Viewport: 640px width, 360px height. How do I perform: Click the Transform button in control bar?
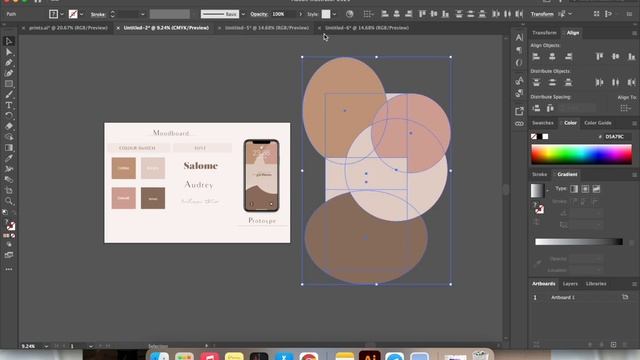tap(542, 14)
